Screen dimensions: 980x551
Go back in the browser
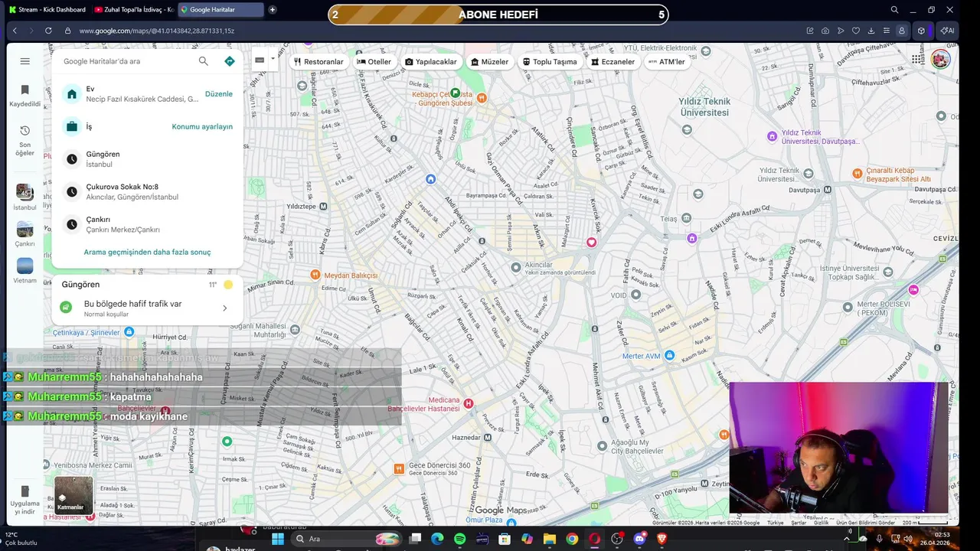[x=15, y=31]
